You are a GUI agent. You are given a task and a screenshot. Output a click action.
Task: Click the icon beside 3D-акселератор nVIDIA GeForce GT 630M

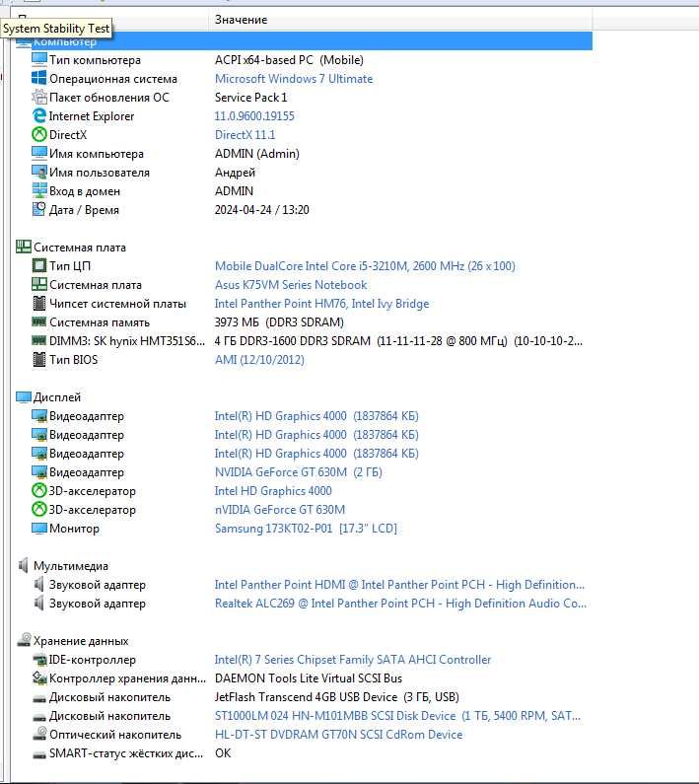tap(39, 509)
